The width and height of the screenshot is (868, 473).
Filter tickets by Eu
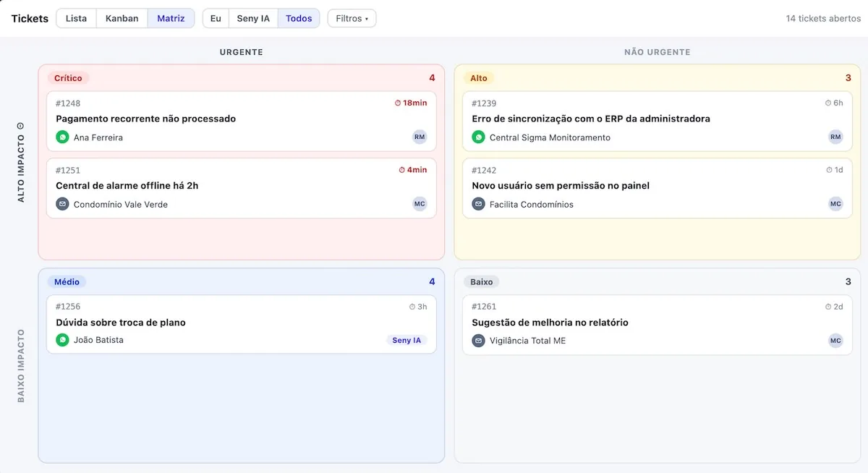click(216, 18)
